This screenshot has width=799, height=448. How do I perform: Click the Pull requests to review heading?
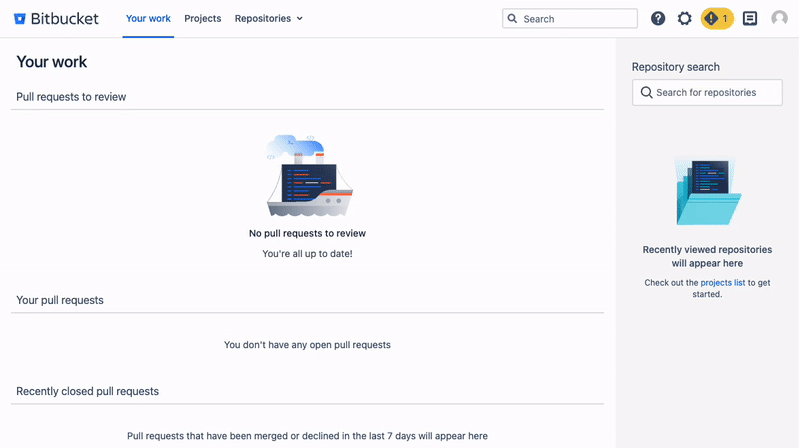click(x=71, y=97)
